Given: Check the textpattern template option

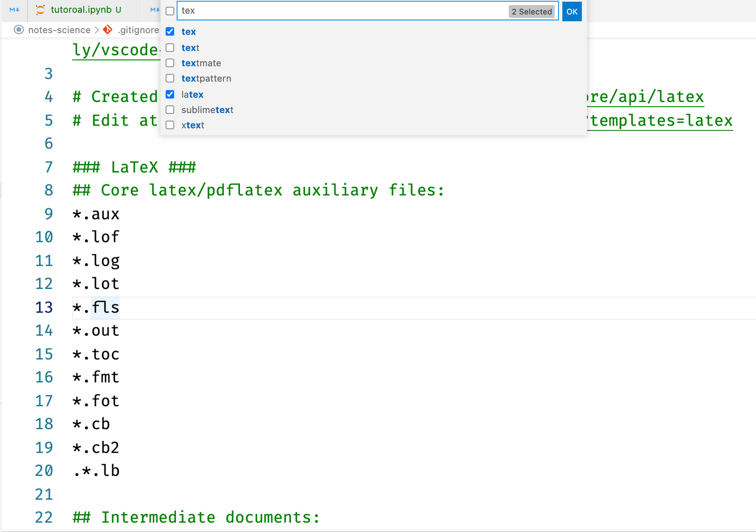Looking at the screenshot, I should coord(170,78).
